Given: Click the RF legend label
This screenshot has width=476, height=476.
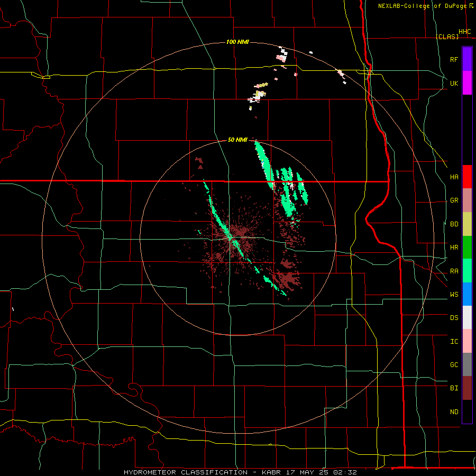Looking at the screenshot, I should pos(454,59).
